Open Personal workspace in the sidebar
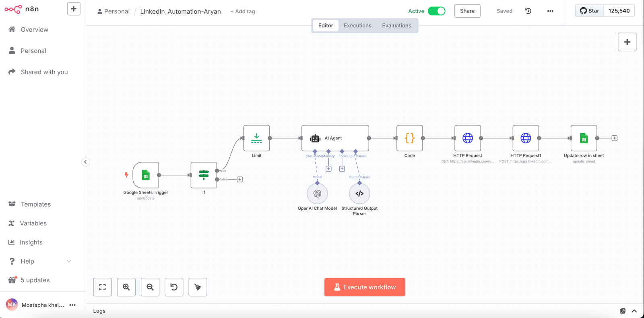Viewport: 644px width, 318px height. (33, 51)
